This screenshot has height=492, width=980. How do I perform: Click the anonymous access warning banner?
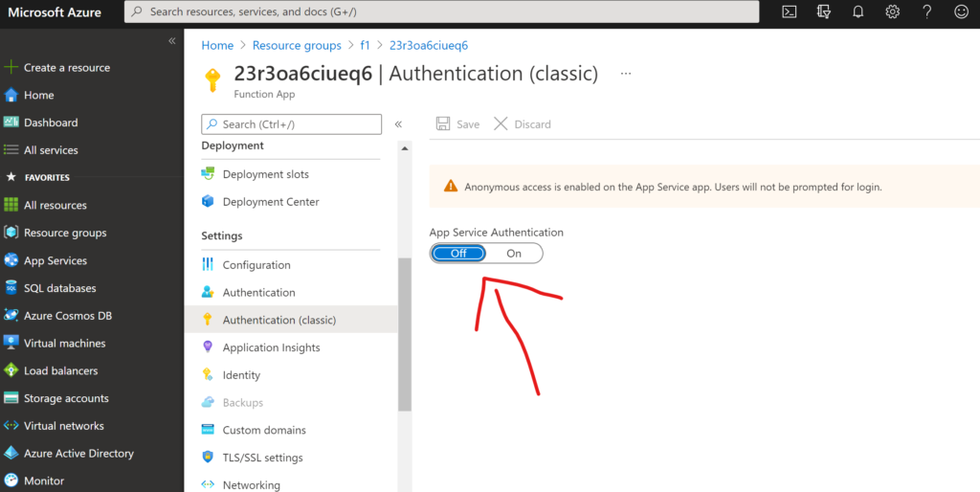pos(704,187)
